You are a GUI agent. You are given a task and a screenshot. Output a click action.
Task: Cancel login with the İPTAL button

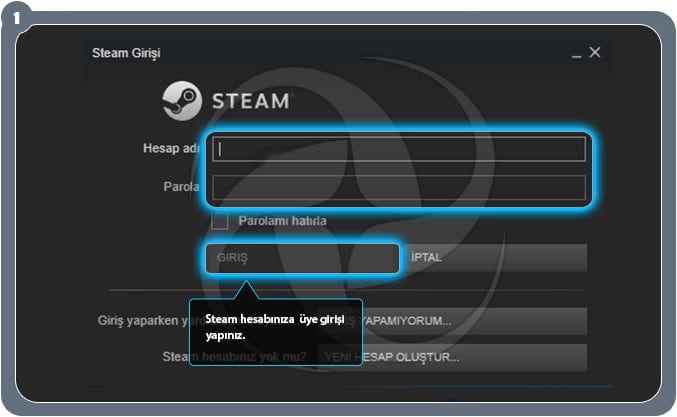click(x=496, y=257)
